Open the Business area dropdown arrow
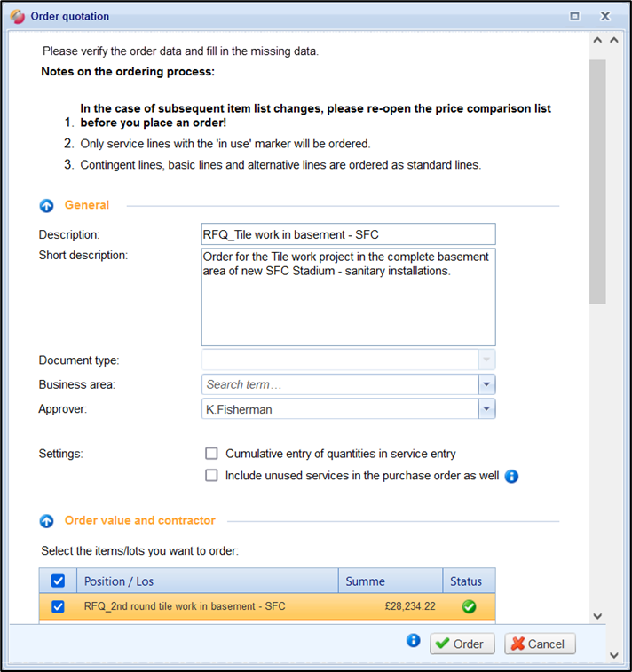The width and height of the screenshot is (632, 672). pyautogui.click(x=486, y=384)
